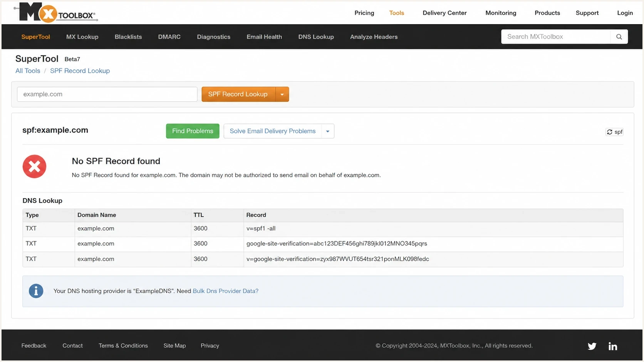Click Feedback in the footer

pos(34,345)
